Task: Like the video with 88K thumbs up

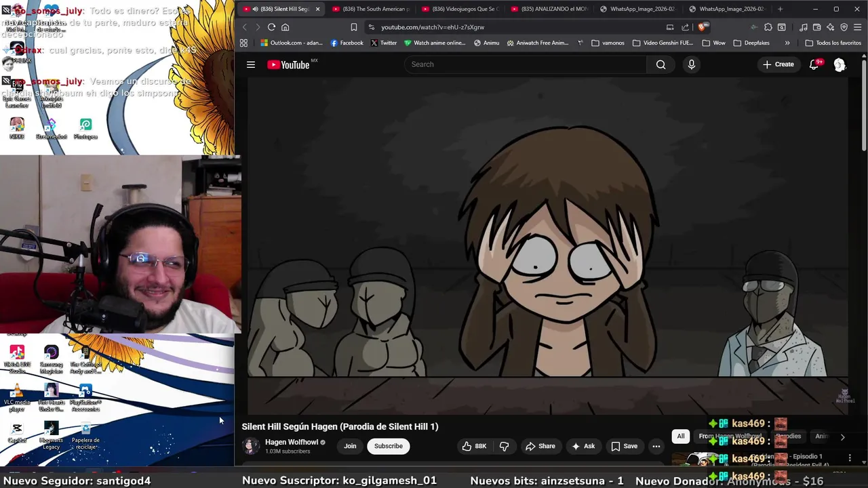Action: 473,446
